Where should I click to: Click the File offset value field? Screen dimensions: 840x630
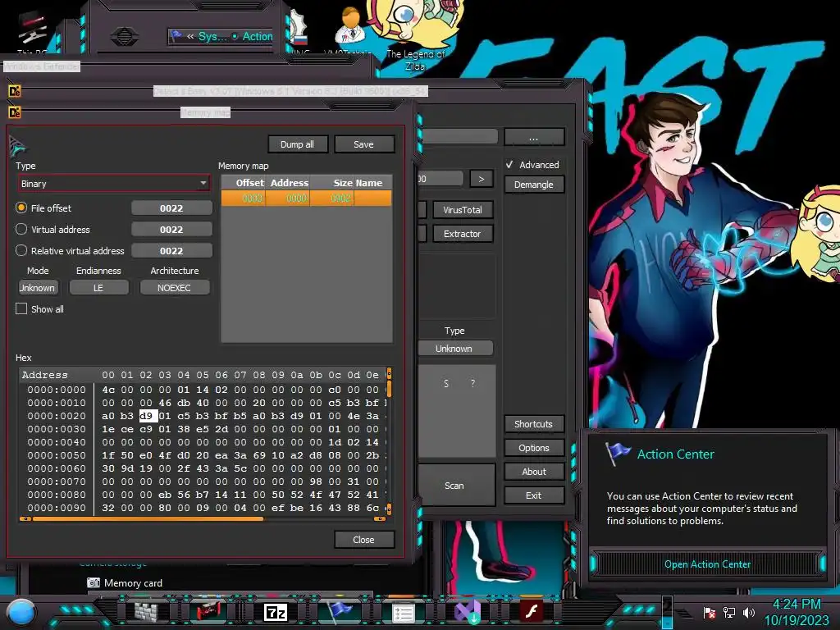[x=171, y=208]
